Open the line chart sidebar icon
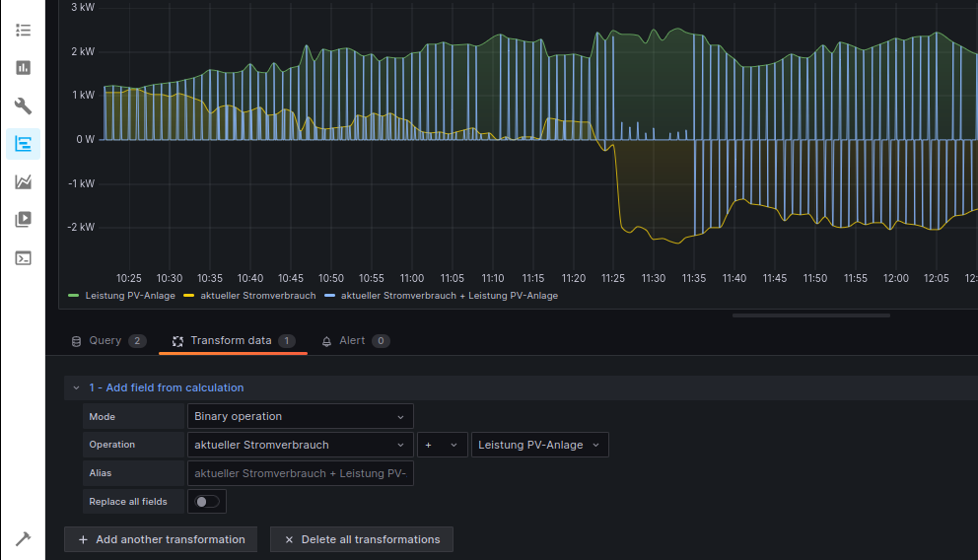Screen dimensions: 978x560 point(23,181)
